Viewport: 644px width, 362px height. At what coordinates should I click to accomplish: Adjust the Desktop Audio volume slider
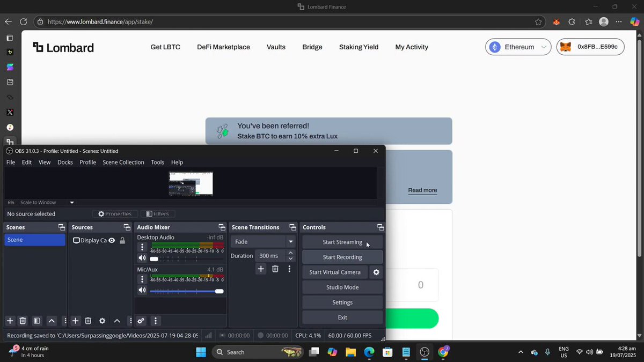point(186,259)
